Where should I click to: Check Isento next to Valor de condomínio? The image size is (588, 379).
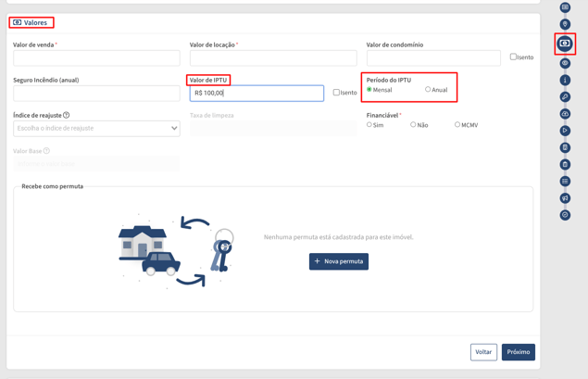(x=513, y=57)
